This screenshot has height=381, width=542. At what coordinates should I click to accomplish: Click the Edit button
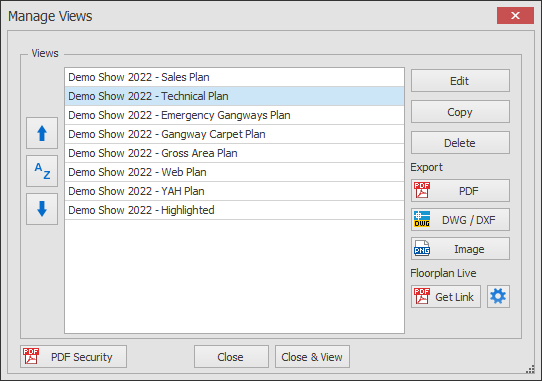460,81
